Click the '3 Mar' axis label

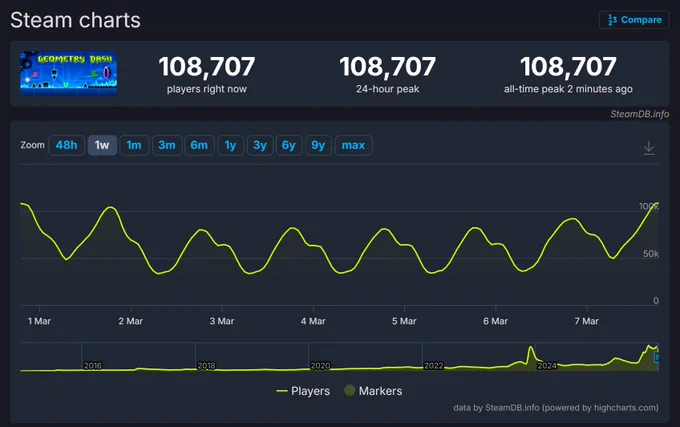point(222,321)
